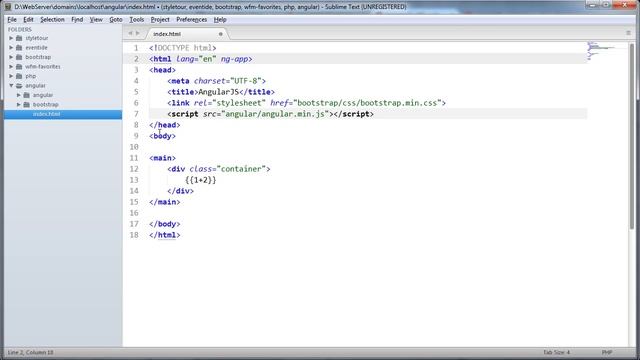The image size is (640, 360).
Task: Select the styletour folder name
Action: [x=37, y=38]
